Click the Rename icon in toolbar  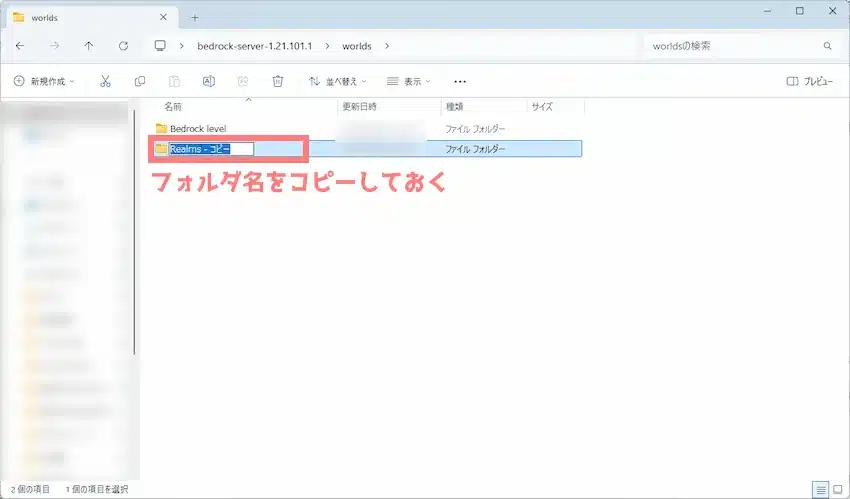click(209, 81)
